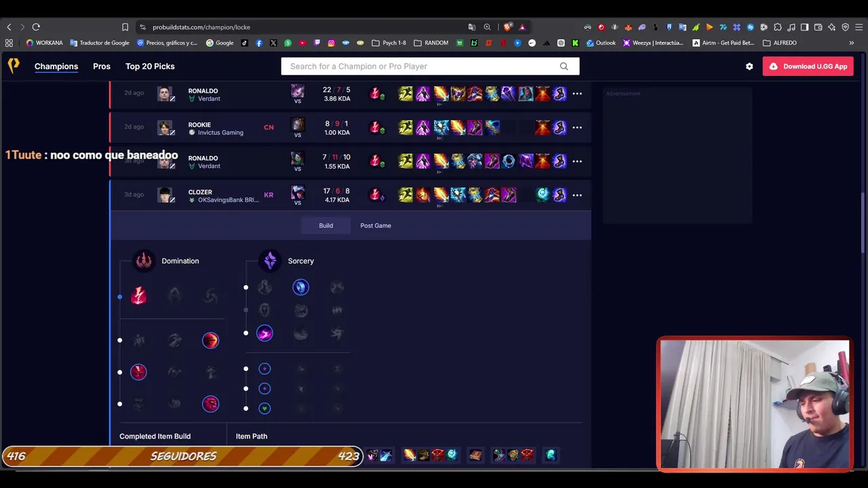Click the zoom magnifier icon in address bar
This screenshot has height=488, width=868.
(487, 27)
